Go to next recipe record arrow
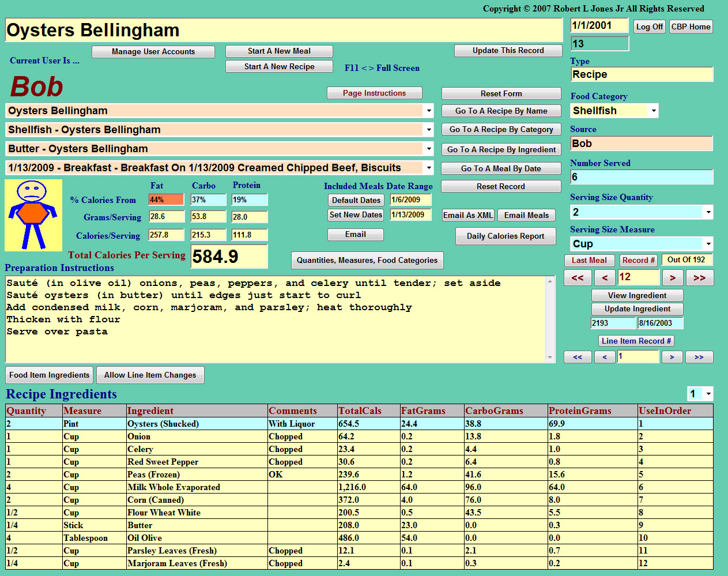The width and height of the screenshot is (728, 576). coord(672,278)
